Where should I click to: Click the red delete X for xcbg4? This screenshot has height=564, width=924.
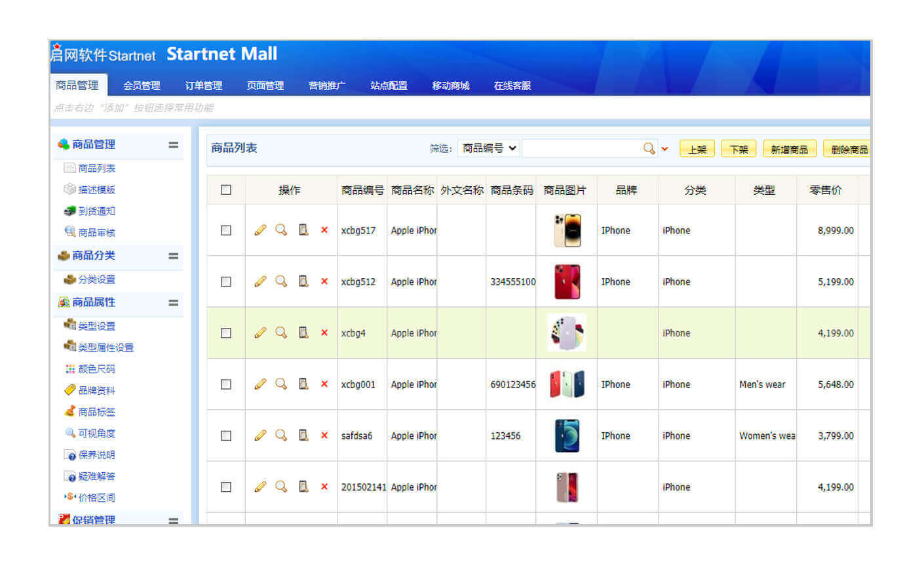[x=324, y=332]
